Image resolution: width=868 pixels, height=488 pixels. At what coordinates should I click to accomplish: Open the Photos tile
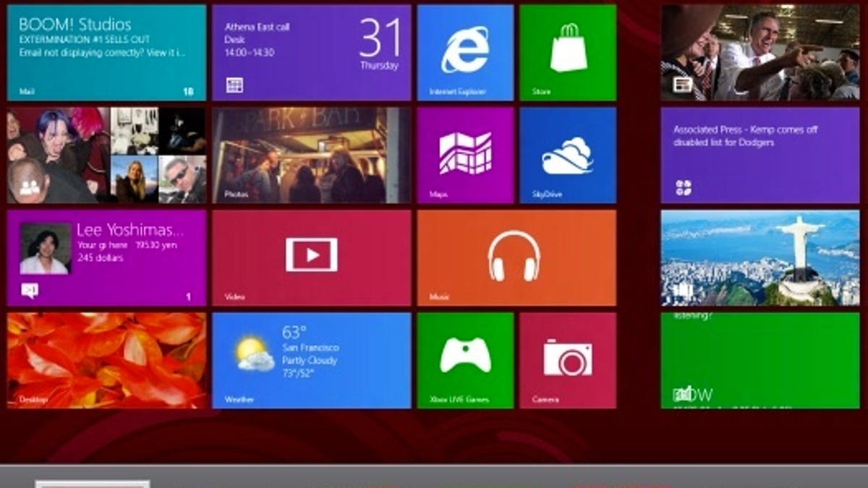pos(311,155)
